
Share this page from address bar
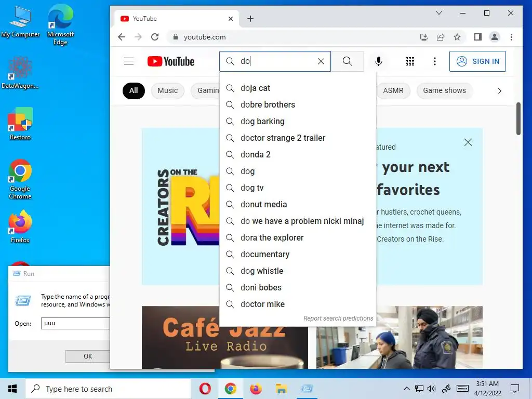[441, 37]
